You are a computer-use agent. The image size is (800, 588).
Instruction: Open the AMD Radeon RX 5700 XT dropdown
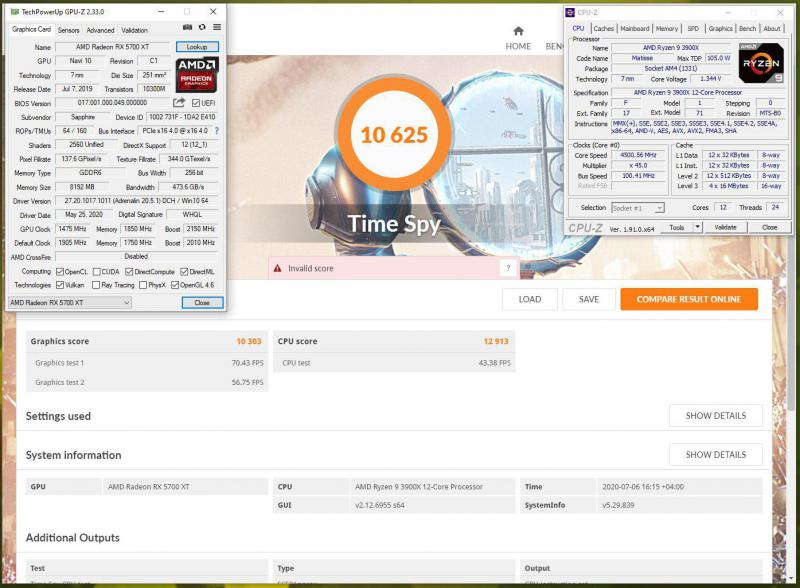tap(70, 302)
